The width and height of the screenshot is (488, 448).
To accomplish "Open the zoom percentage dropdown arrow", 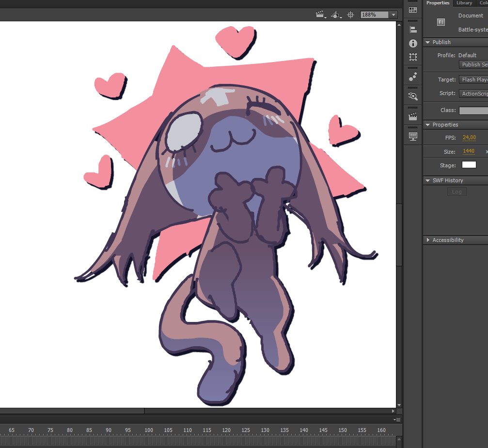I will (x=394, y=15).
